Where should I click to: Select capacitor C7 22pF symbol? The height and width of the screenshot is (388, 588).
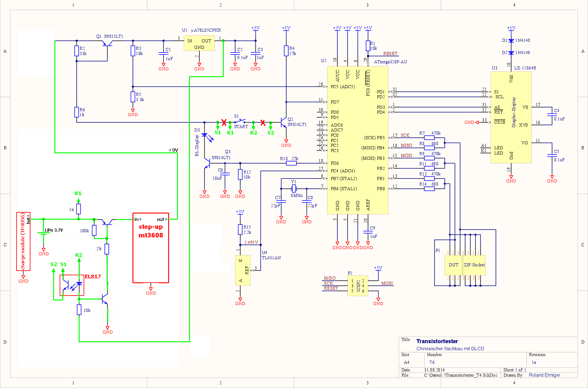pos(281,202)
